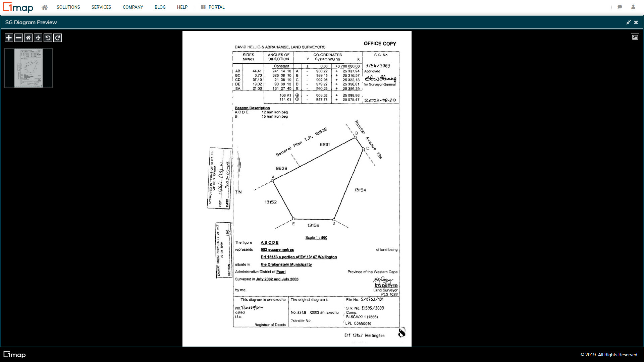Click 'S G DREYER' surveyor name
Screen dimensions: 644x362
click(386, 286)
